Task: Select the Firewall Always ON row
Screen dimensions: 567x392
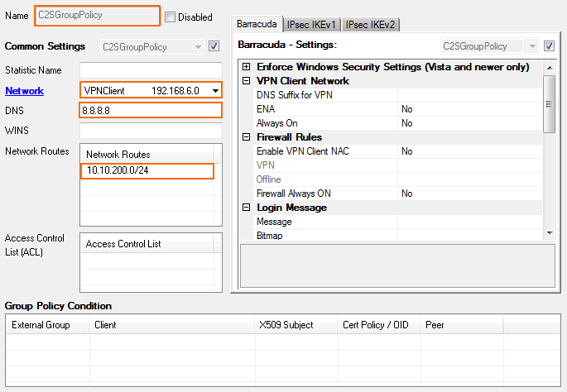Action: point(398,194)
